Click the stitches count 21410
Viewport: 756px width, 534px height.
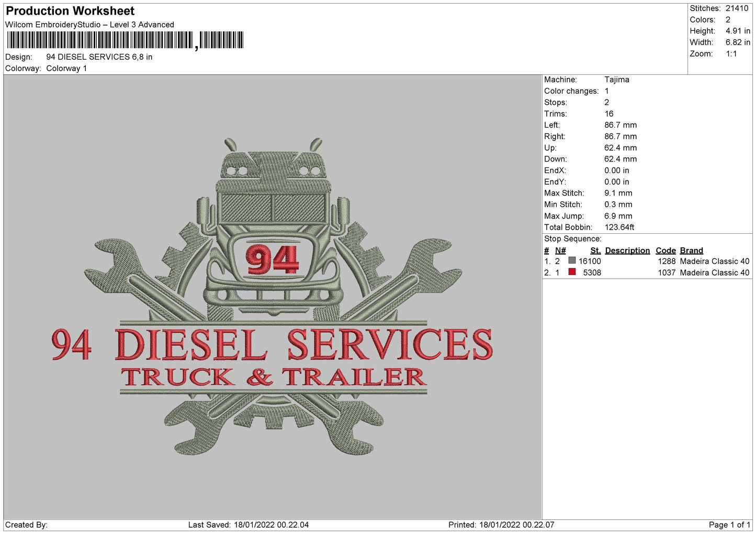pos(737,8)
